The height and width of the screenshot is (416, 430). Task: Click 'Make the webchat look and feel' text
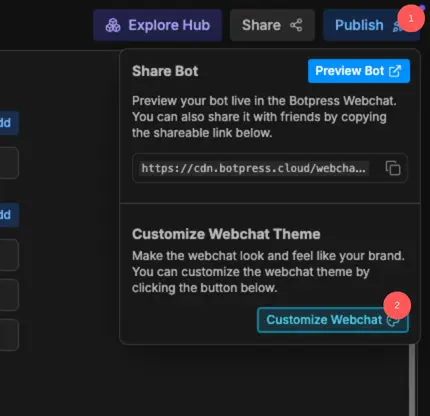click(x=268, y=272)
